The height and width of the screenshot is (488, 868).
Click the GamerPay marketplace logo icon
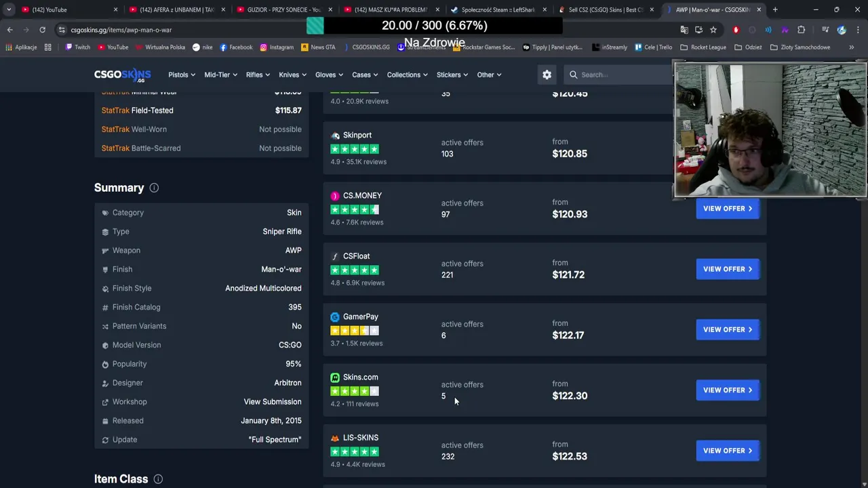pyautogui.click(x=335, y=317)
